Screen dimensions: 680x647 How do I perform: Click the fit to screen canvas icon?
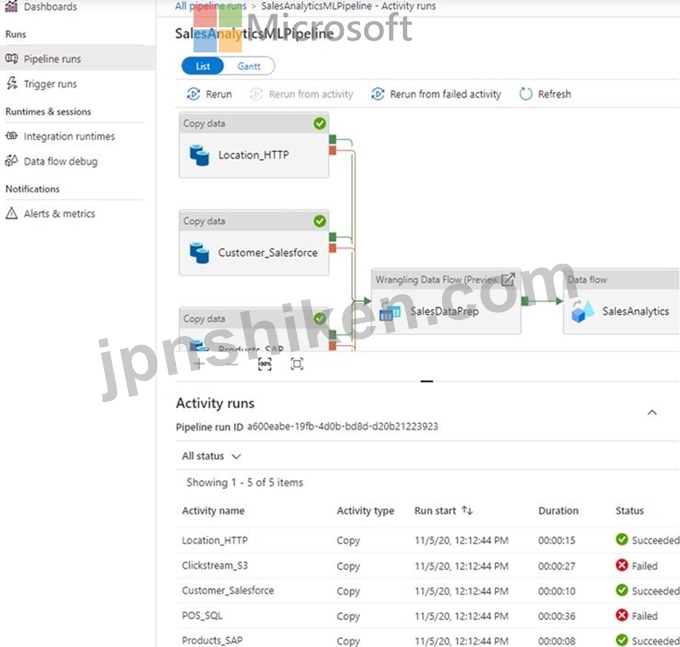[297, 364]
